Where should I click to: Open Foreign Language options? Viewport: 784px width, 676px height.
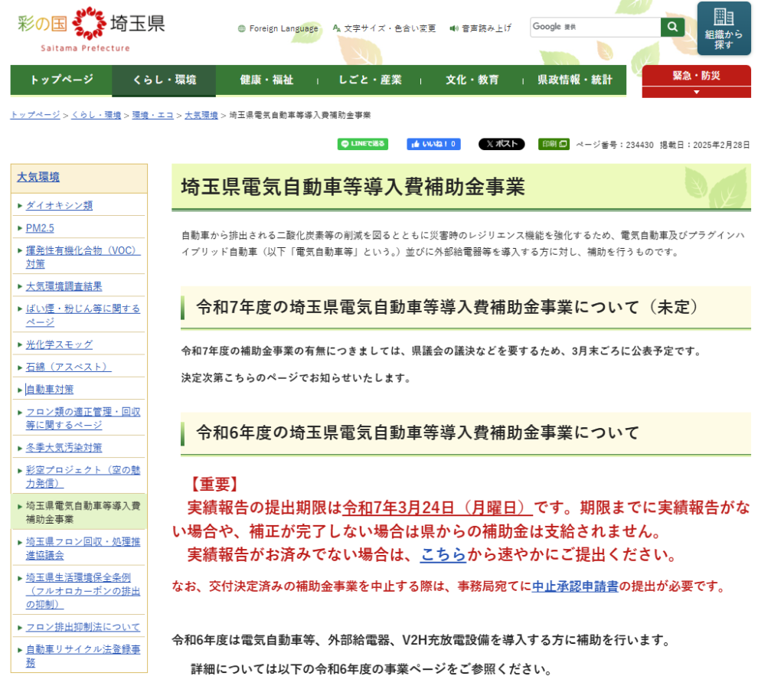(278, 28)
